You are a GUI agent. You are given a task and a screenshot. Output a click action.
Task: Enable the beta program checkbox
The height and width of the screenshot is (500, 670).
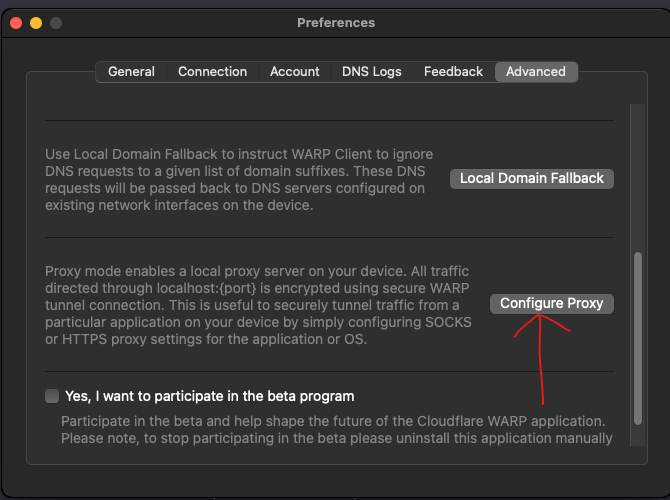(52, 396)
